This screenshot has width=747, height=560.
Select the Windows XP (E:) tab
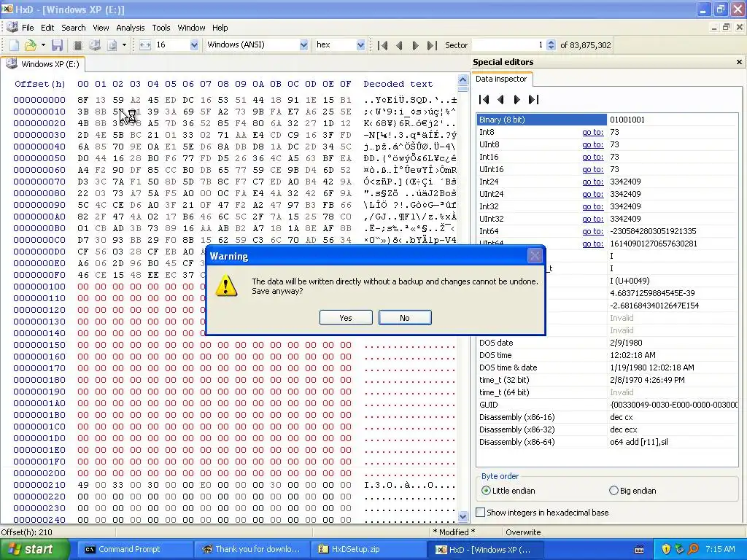tap(43, 64)
